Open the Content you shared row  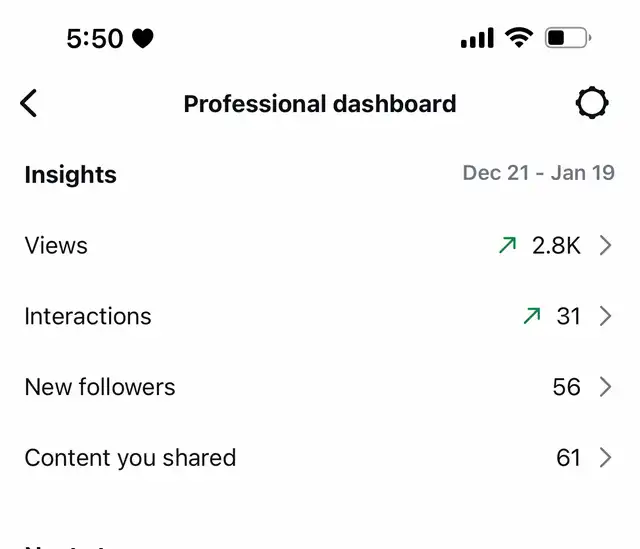click(320, 457)
